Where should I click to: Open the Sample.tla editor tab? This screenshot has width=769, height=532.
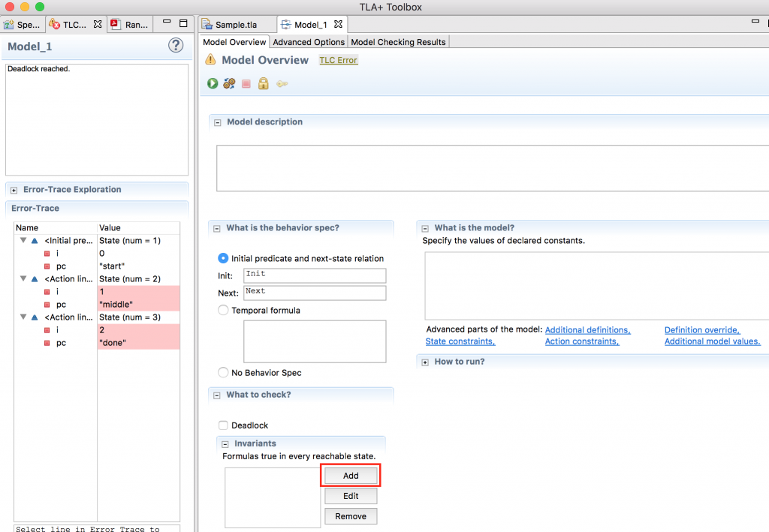tap(237, 25)
